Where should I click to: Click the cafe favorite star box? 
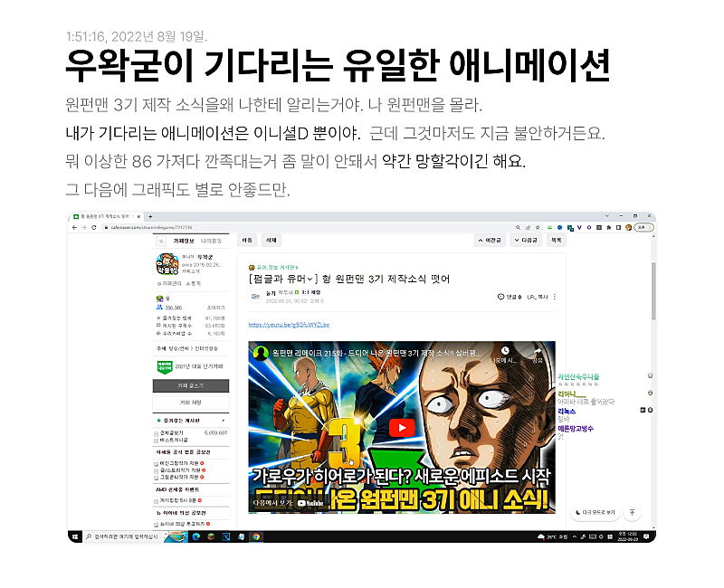[161, 241]
